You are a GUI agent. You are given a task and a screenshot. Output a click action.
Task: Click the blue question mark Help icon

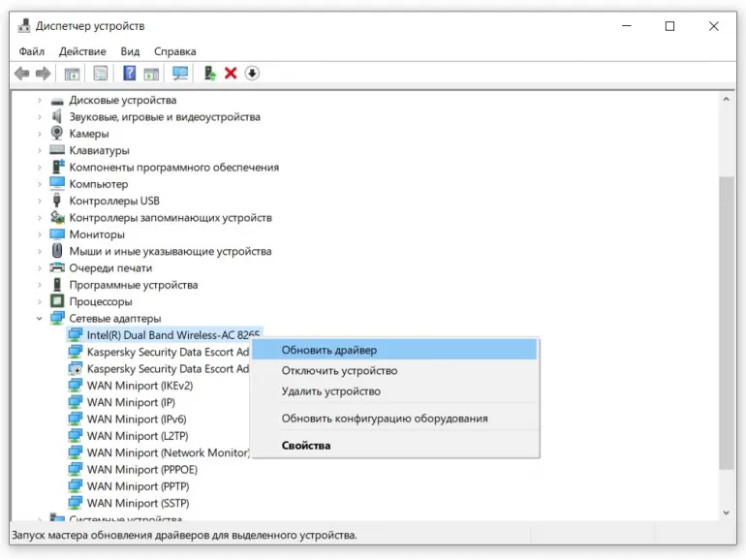coord(129,74)
